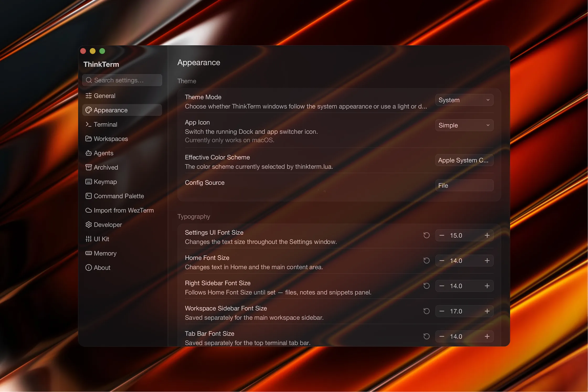Screen dimensions: 588x392
Task: Show the Keymap settings section
Action: point(122,182)
